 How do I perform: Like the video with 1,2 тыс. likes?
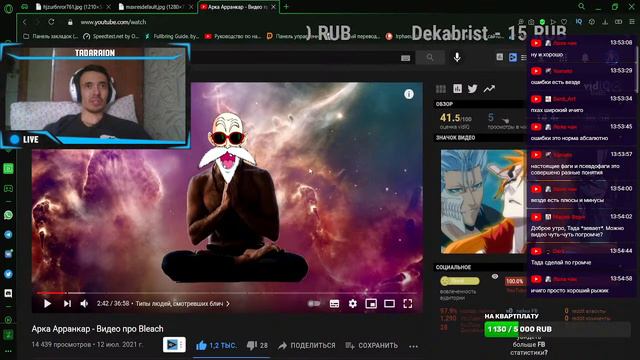[216, 345]
